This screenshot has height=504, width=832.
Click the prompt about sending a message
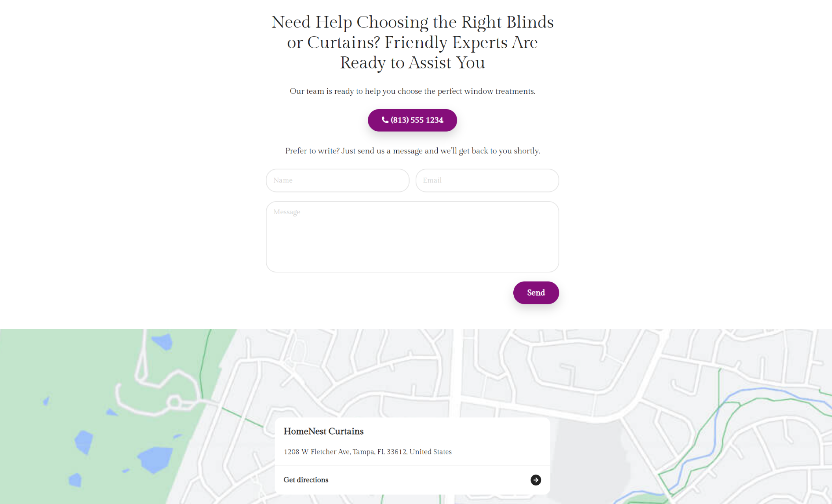pos(412,150)
